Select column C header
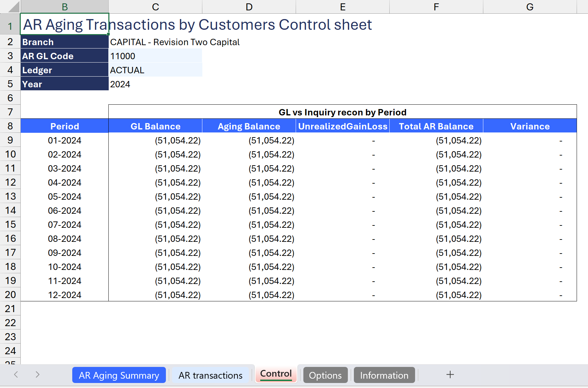 155,7
